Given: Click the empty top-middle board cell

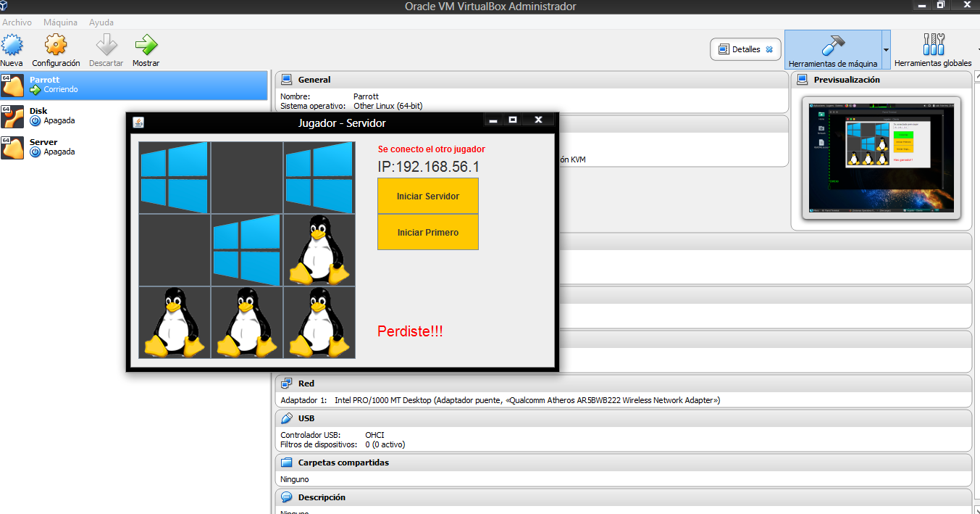Looking at the screenshot, I should pyautogui.click(x=247, y=178).
